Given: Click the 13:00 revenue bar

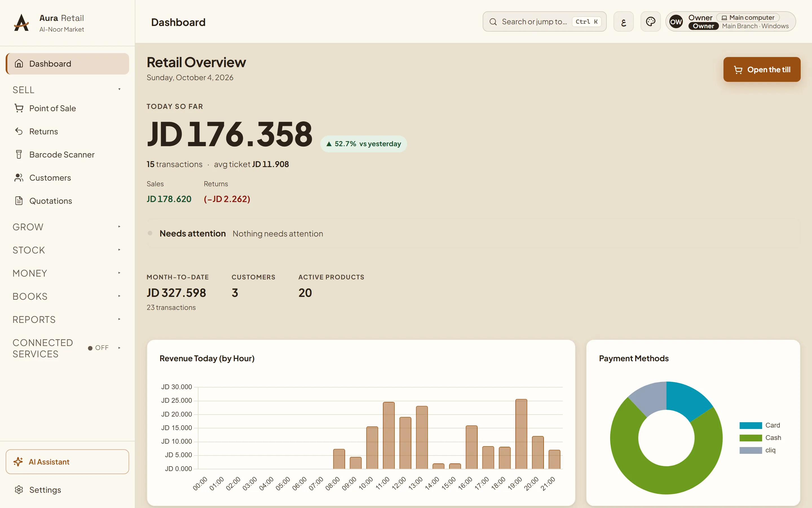Looking at the screenshot, I should pos(422,437).
